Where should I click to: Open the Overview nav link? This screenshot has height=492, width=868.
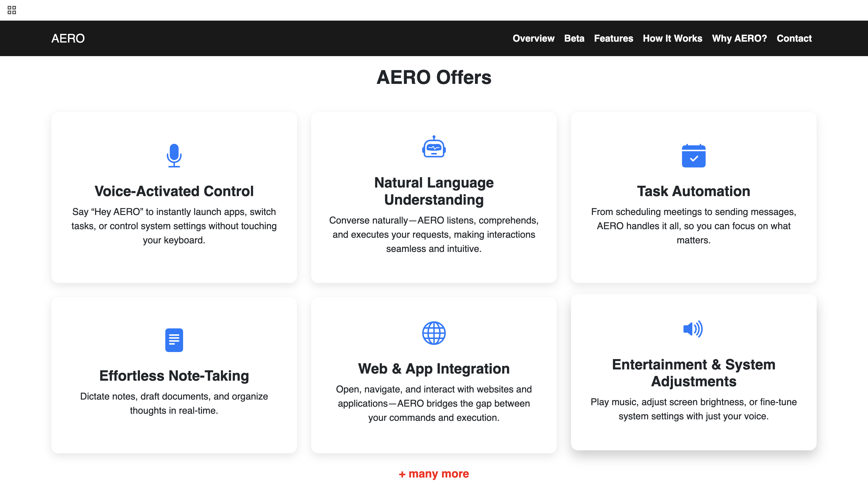point(533,38)
